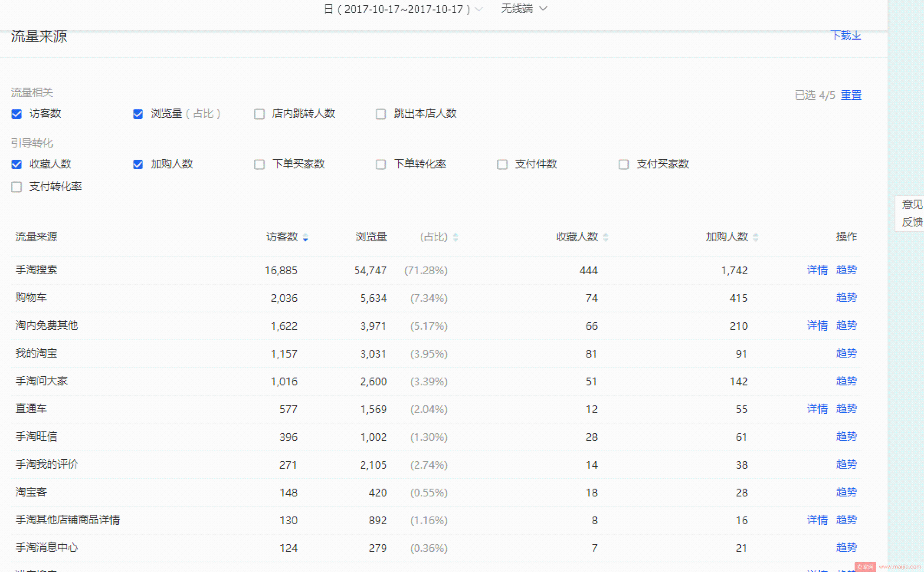Open 趋势 for 手淘消息中心 row
Viewport: 924px width, 572px height.
pyautogui.click(x=847, y=548)
